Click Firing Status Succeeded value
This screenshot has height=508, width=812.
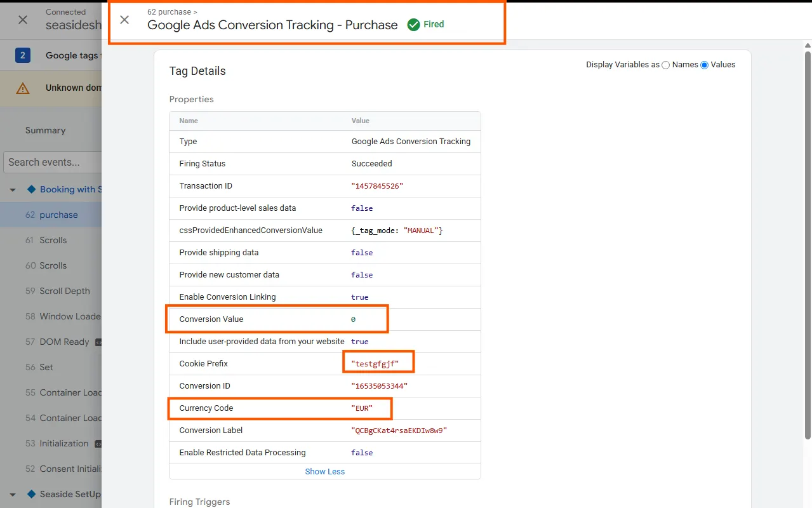371,164
